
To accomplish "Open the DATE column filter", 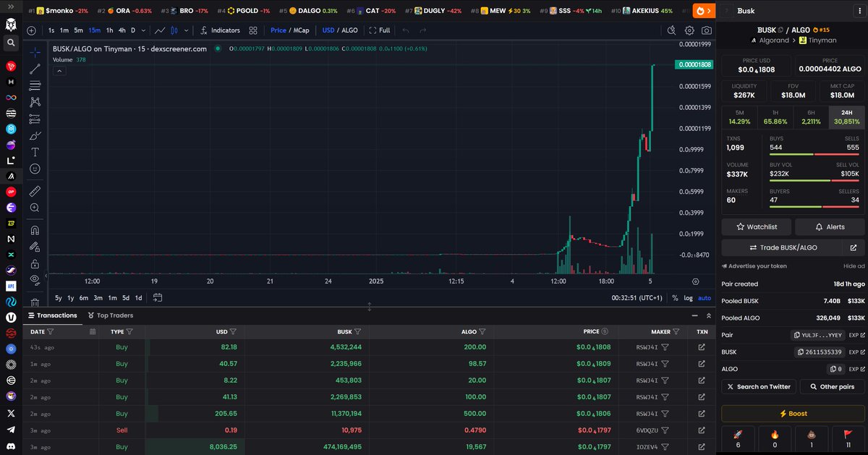I will pyautogui.click(x=51, y=331).
